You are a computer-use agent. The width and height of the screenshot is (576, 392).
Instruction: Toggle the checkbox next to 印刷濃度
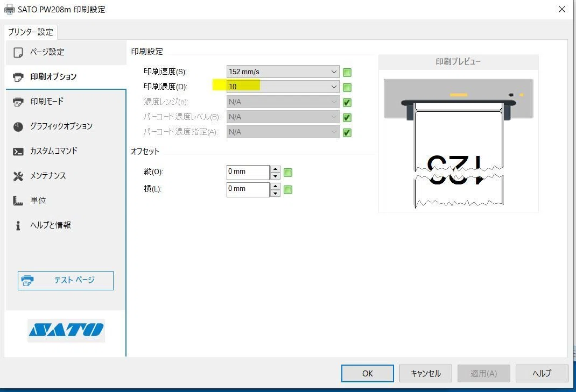(347, 87)
